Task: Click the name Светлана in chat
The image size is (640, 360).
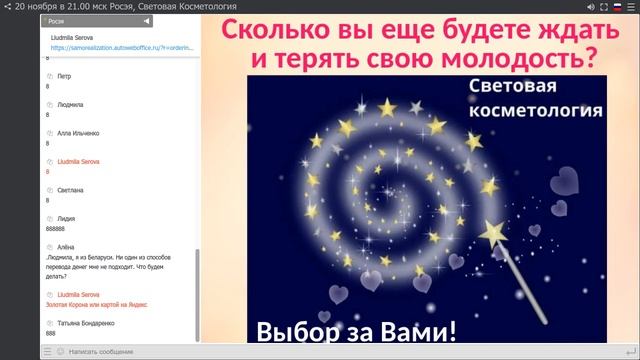Action: 70,191
